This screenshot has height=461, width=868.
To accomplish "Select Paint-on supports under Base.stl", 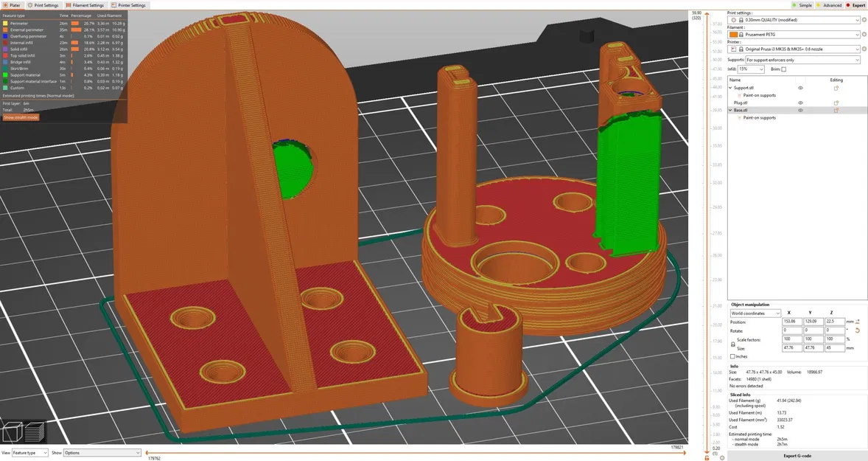I will pos(760,118).
